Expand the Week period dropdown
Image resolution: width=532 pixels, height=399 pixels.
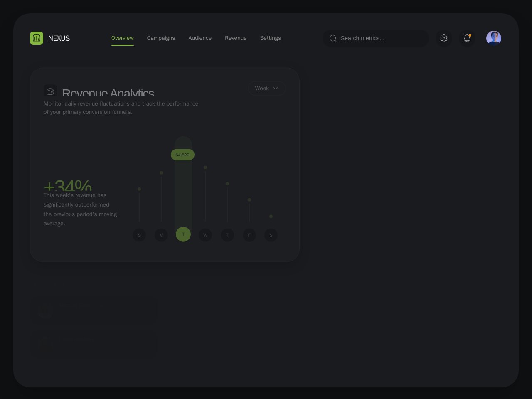pyautogui.click(x=266, y=88)
